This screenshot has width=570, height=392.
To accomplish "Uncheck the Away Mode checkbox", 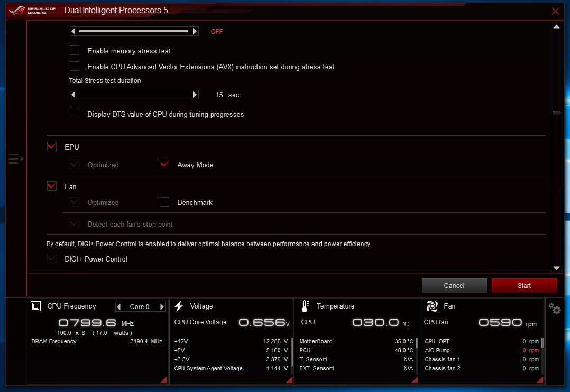I will pyautogui.click(x=164, y=164).
